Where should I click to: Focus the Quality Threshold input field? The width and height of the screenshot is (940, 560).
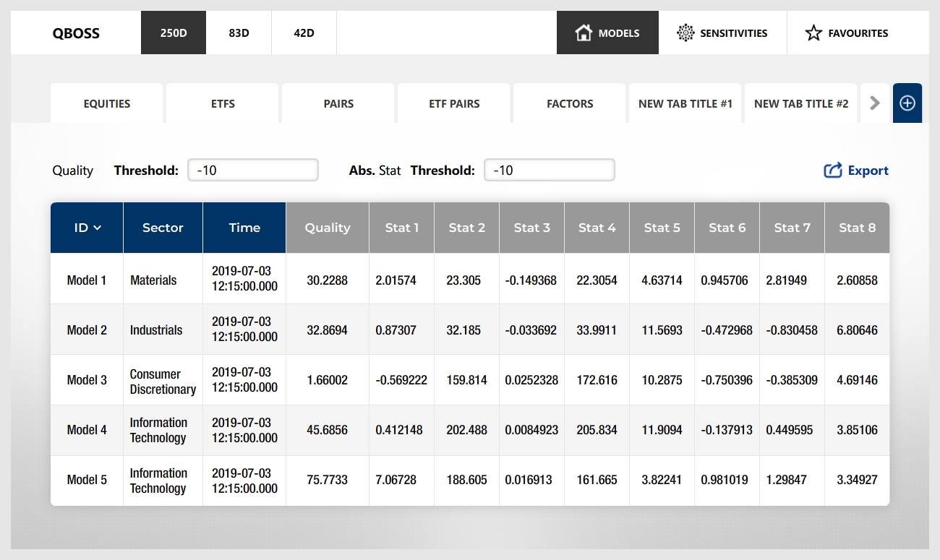253,171
